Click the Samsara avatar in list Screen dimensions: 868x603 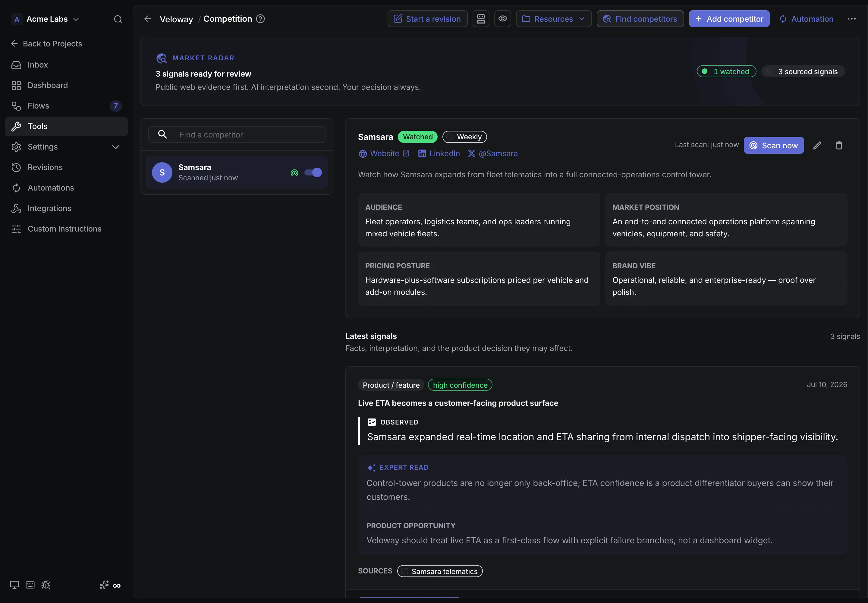162,173
